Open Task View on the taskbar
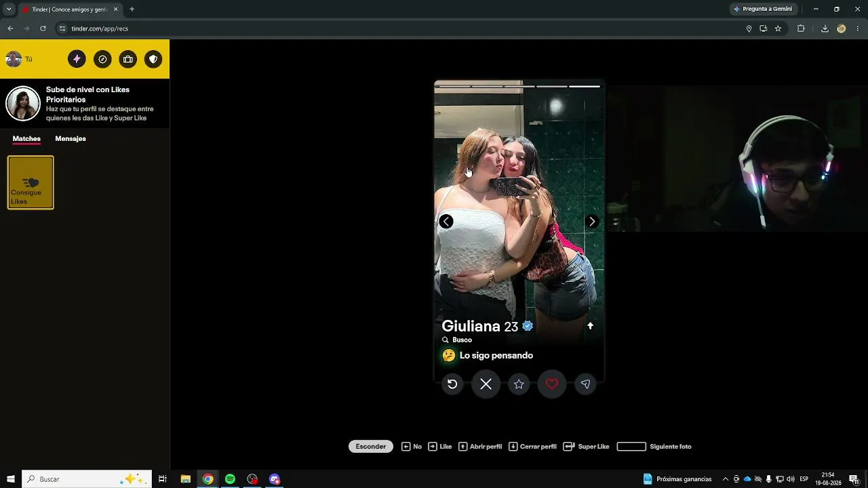The width and height of the screenshot is (868, 488). pyautogui.click(x=163, y=479)
